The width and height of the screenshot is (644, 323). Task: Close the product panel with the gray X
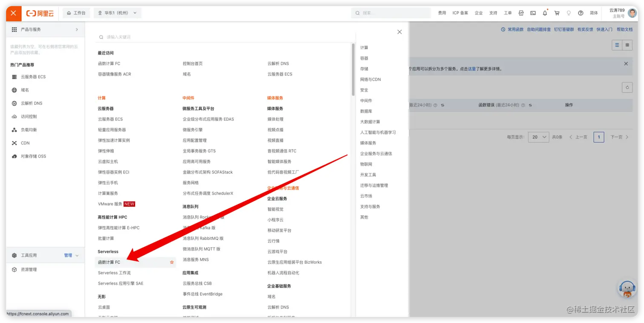click(x=400, y=32)
